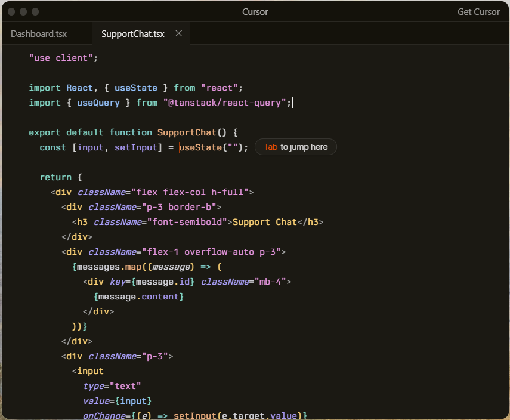
Task: Close the SupportChat.tsx tab
Action: tap(178, 33)
